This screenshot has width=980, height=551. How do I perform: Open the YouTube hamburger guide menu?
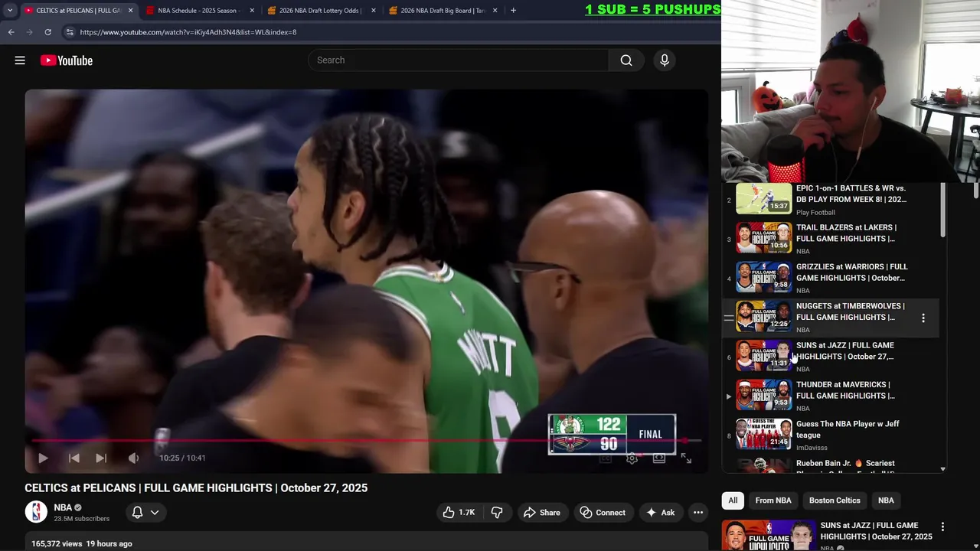coord(20,60)
